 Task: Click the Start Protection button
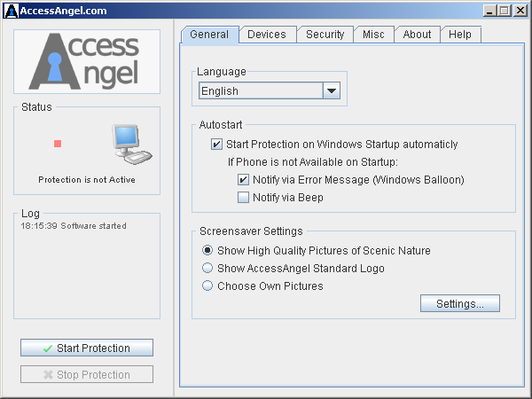[87, 348]
